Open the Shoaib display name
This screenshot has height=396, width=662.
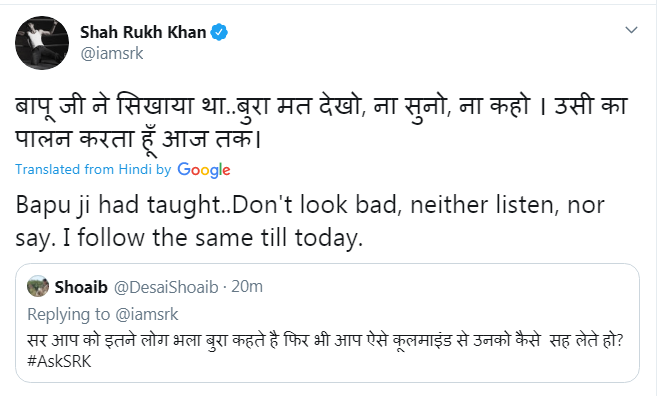(x=81, y=287)
